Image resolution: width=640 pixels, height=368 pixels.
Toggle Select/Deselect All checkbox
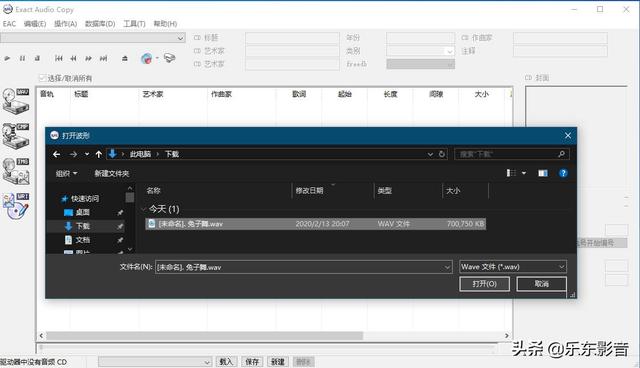coord(42,78)
